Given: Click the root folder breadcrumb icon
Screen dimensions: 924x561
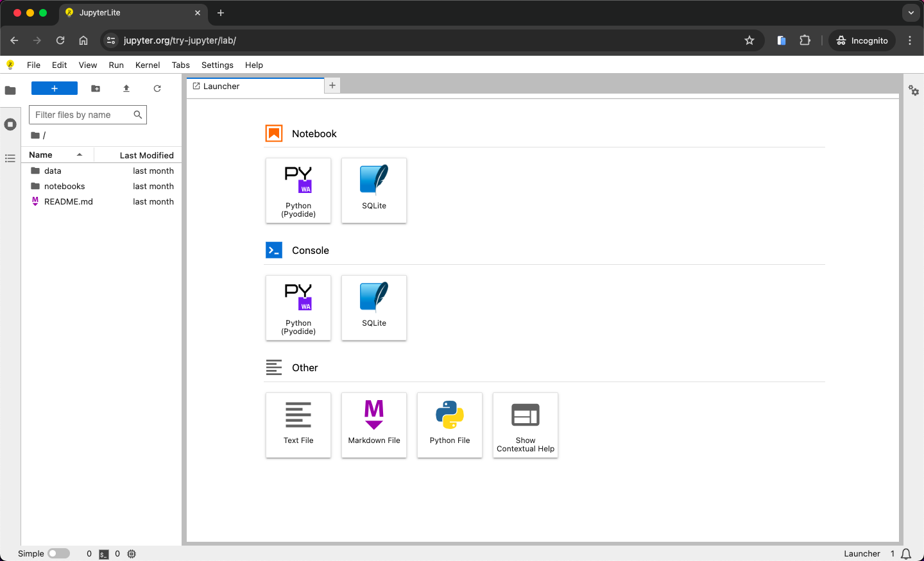Looking at the screenshot, I should [x=35, y=135].
